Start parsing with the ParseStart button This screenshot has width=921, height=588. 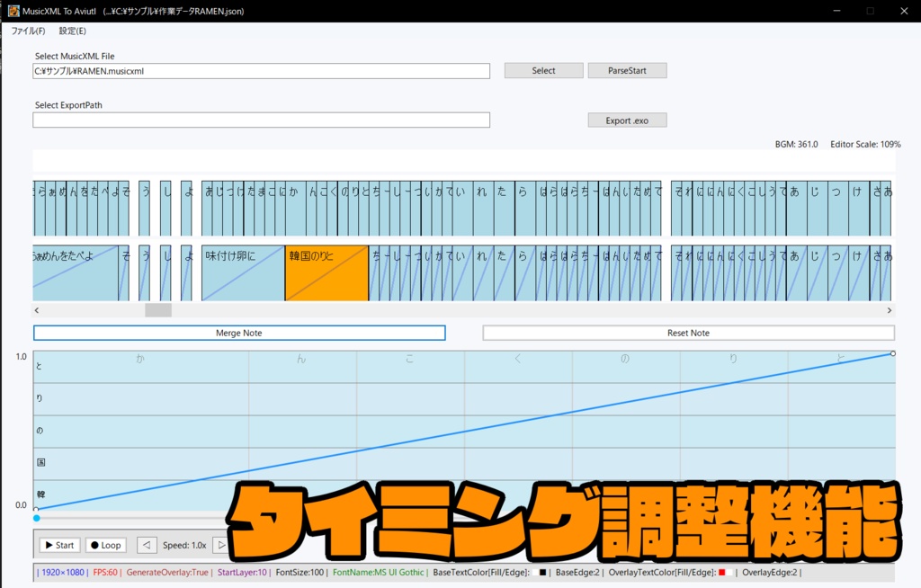click(x=627, y=69)
